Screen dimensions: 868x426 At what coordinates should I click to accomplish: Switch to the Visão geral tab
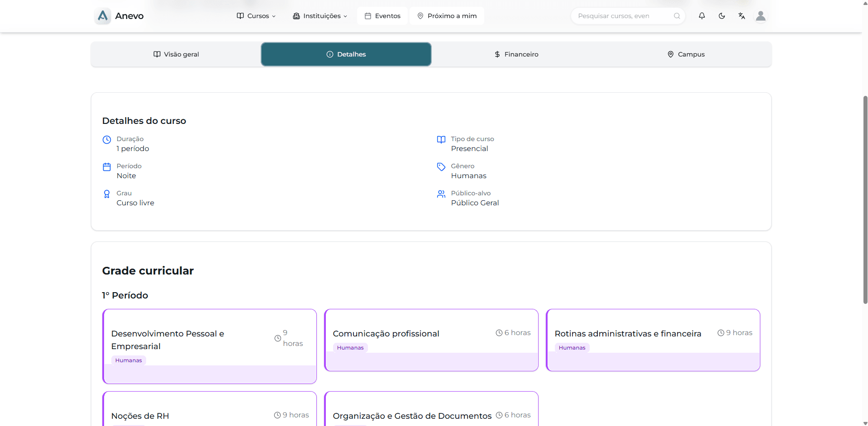tap(176, 54)
